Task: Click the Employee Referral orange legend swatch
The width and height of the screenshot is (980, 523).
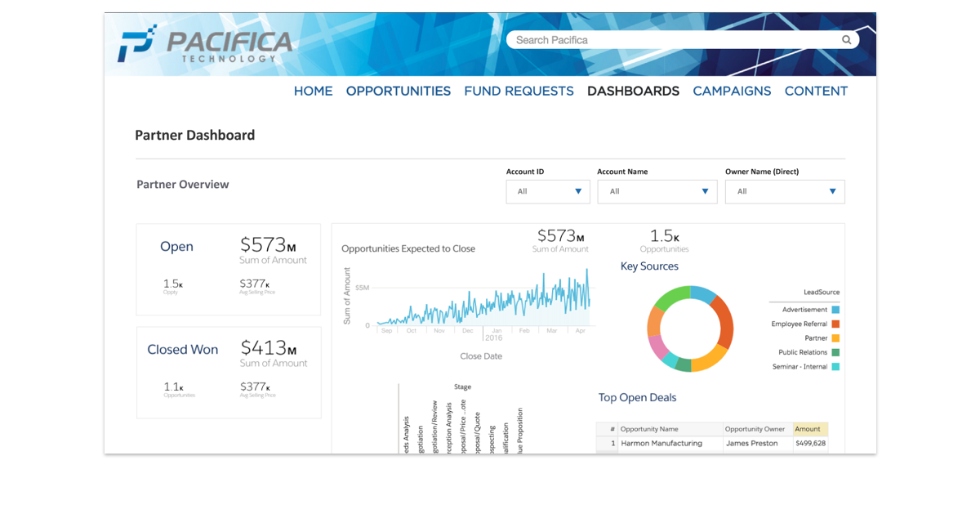Action: click(x=835, y=324)
